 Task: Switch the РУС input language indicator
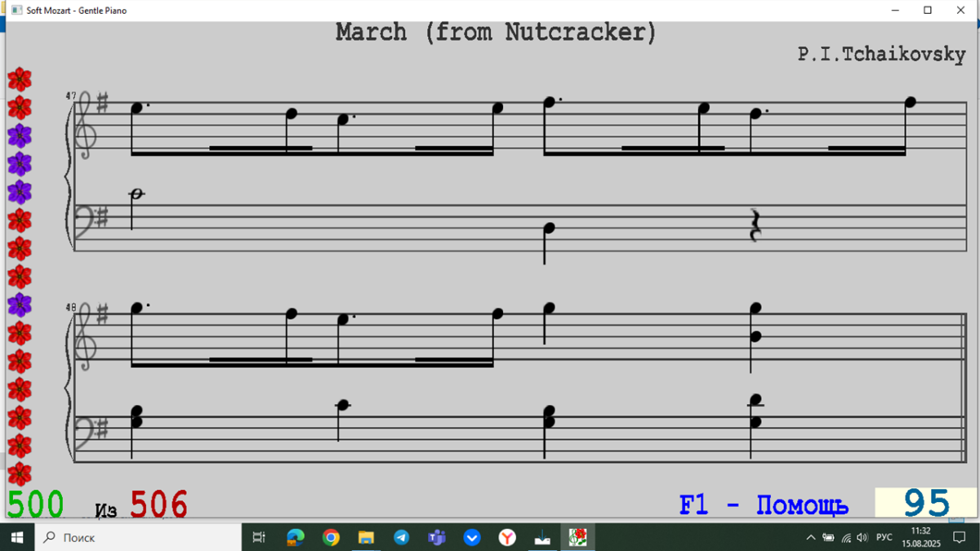coord(884,537)
